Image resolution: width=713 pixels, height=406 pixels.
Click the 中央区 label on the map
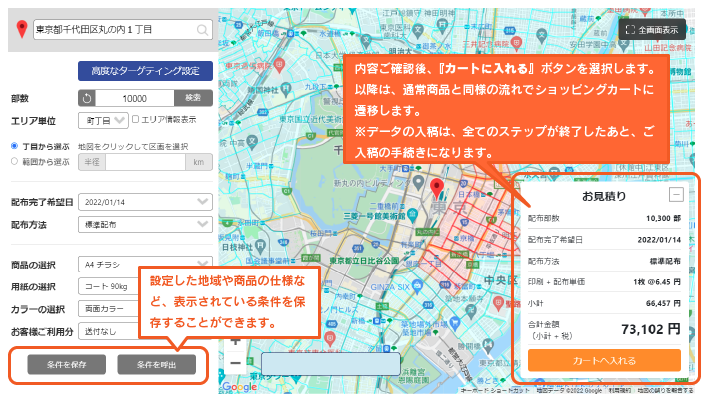click(500, 280)
